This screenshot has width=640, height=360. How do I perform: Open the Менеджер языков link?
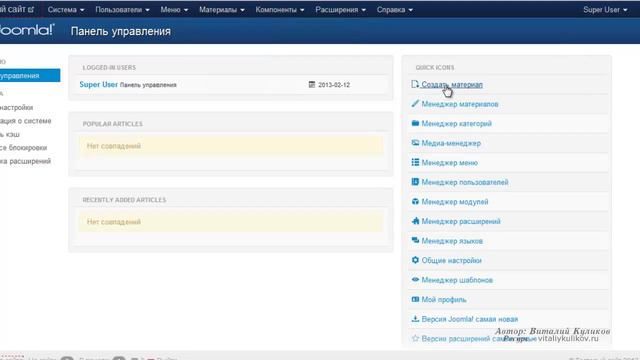click(x=452, y=241)
